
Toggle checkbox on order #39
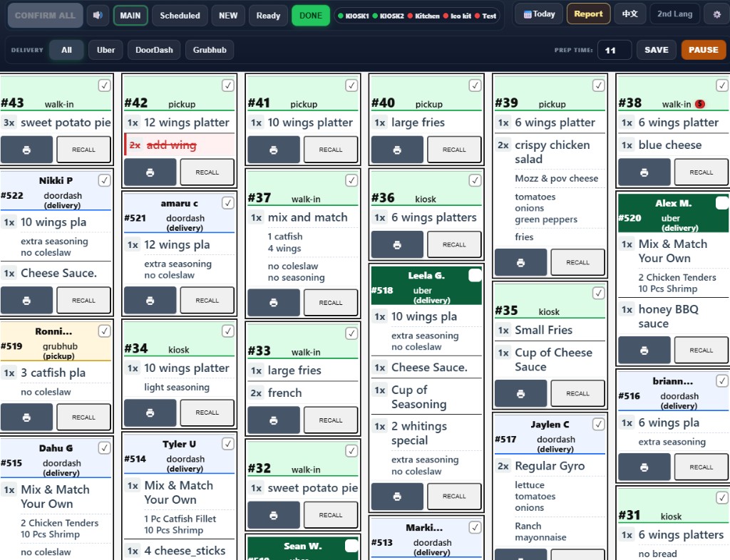coord(598,85)
